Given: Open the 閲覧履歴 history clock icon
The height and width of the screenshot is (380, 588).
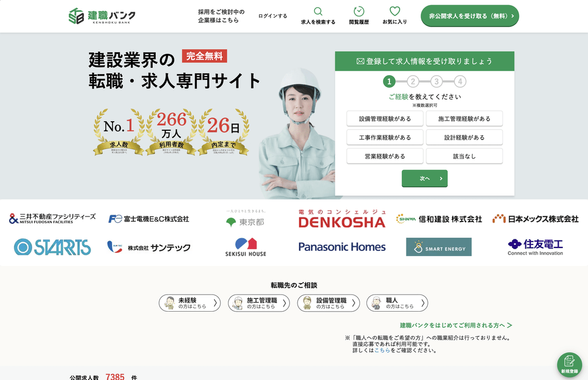Looking at the screenshot, I should pos(359,11).
